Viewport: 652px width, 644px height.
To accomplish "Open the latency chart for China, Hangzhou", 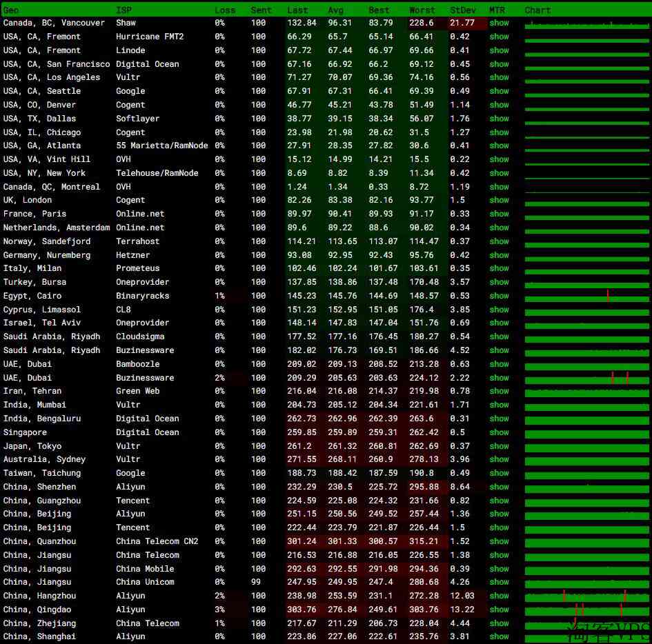I will (586, 596).
